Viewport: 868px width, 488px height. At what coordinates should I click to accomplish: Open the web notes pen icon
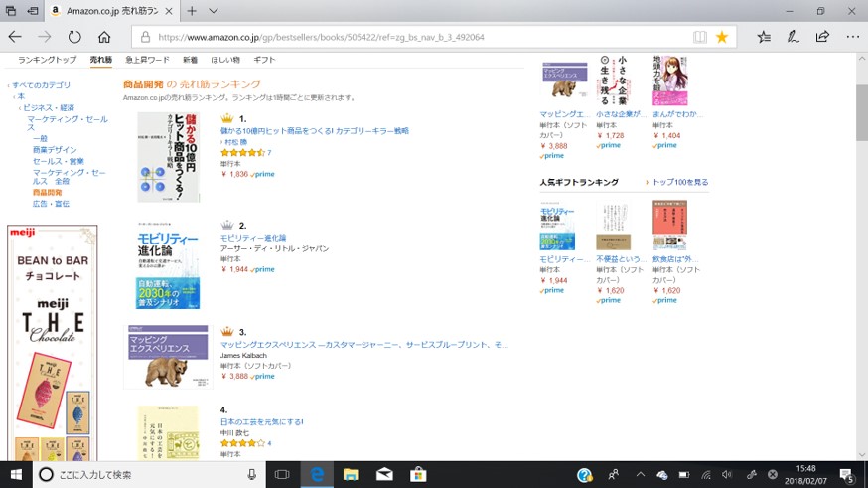[794, 37]
